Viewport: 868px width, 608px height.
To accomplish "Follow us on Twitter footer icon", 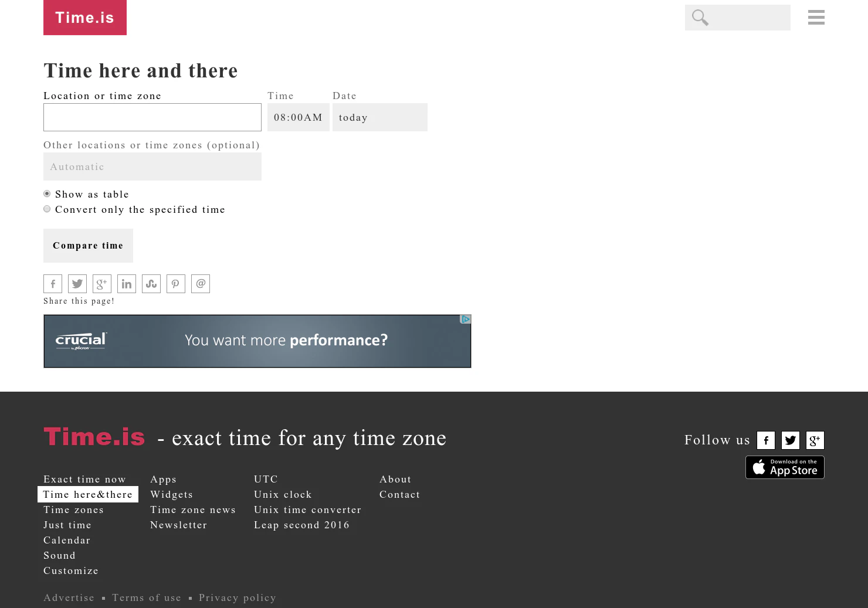I will [791, 440].
